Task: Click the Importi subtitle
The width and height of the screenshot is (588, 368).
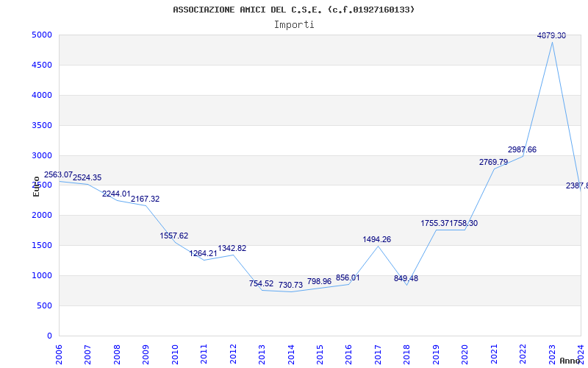Action: click(x=294, y=25)
